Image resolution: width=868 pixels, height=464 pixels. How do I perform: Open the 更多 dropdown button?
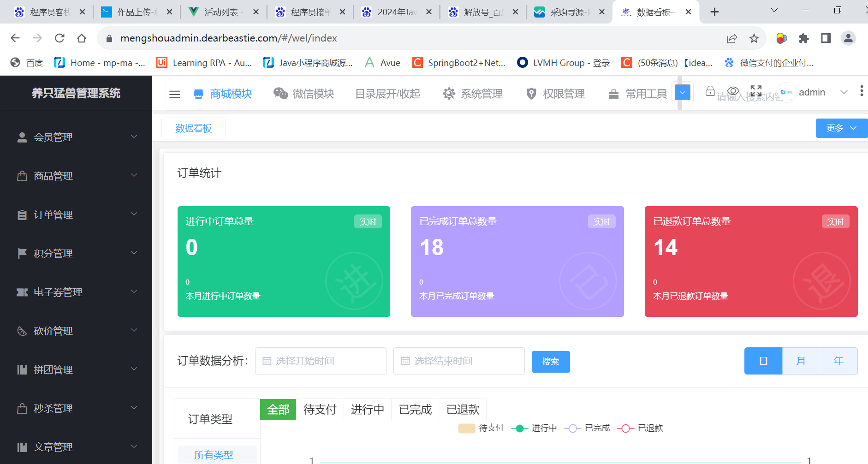pyautogui.click(x=842, y=128)
